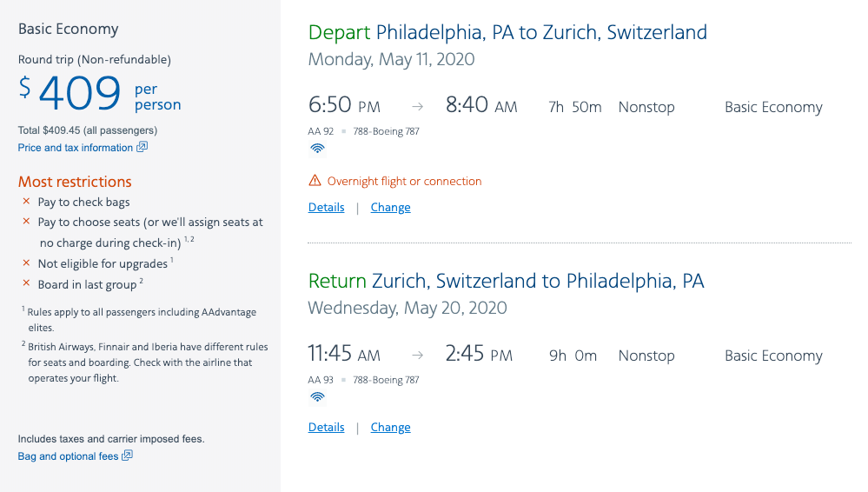
Task: Click the Return Zurich to Philadelphia heading
Action: click(506, 282)
